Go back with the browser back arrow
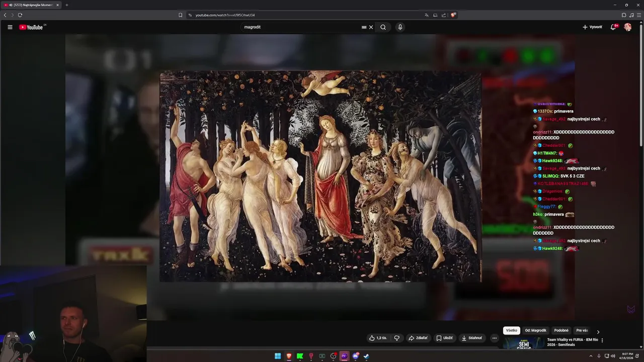The width and height of the screenshot is (644, 362). [x=5, y=15]
